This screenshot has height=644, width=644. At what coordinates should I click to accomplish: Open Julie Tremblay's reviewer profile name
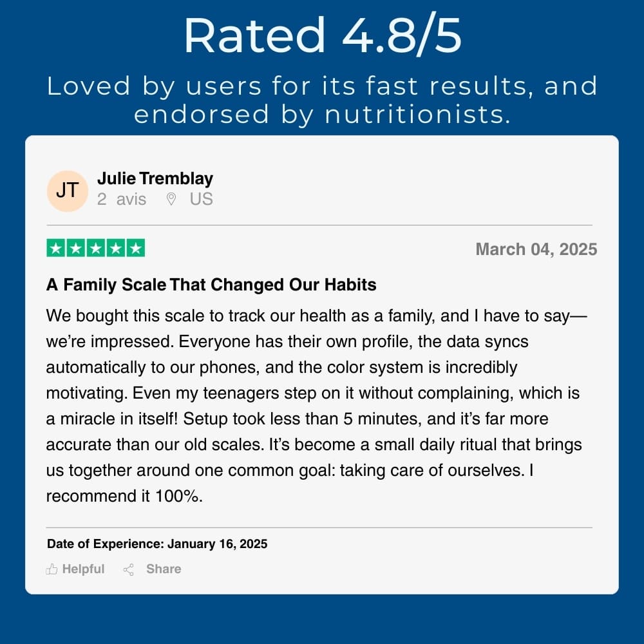(155, 178)
